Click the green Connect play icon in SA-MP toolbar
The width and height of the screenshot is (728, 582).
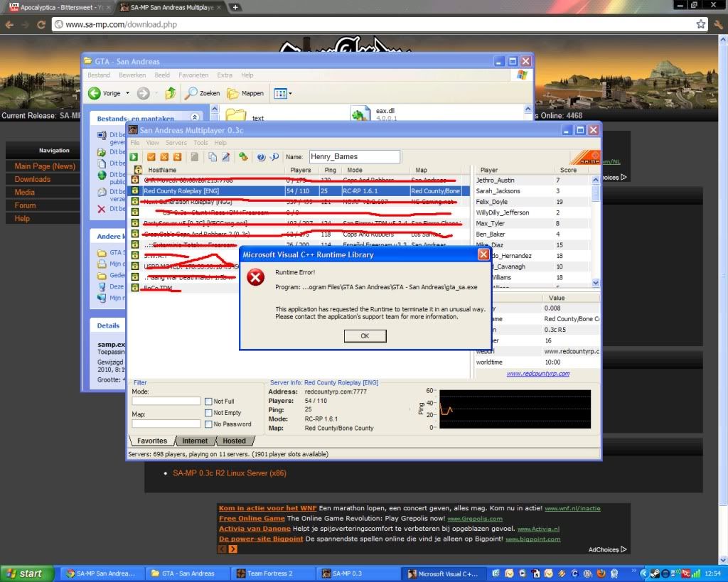pyautogui.click(x=134, y=157)
